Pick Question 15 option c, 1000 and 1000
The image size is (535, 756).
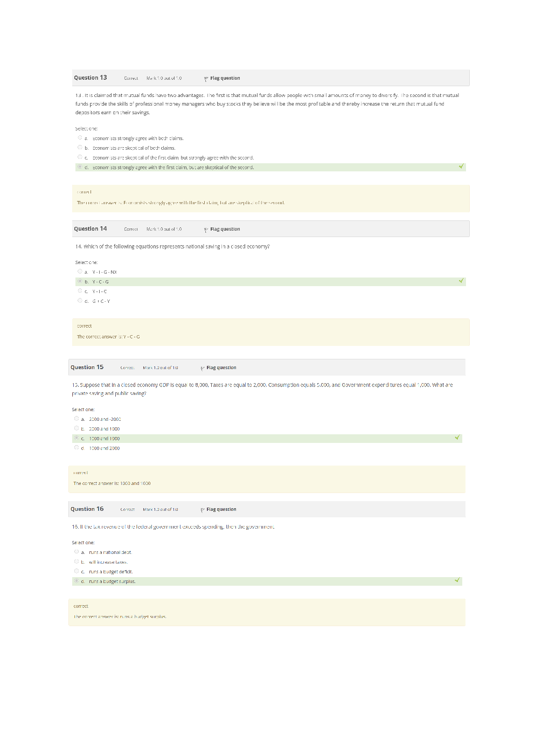(77, 438)
